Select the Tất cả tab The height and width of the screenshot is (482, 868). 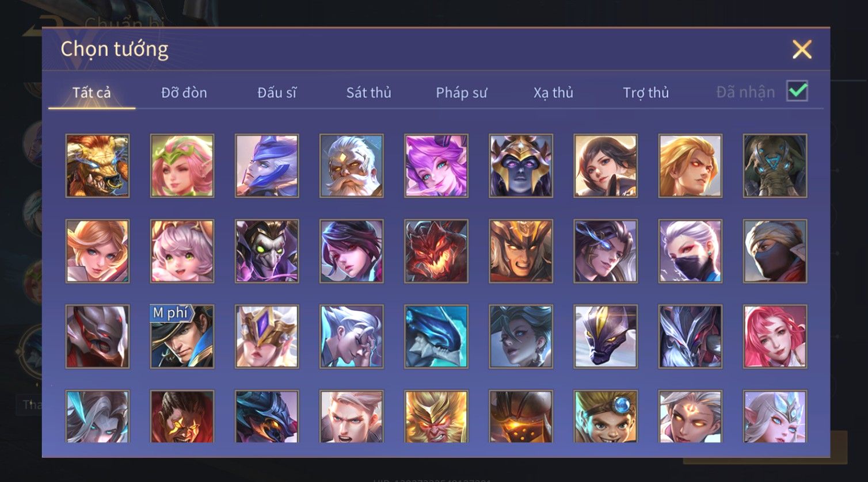[92, 93]
